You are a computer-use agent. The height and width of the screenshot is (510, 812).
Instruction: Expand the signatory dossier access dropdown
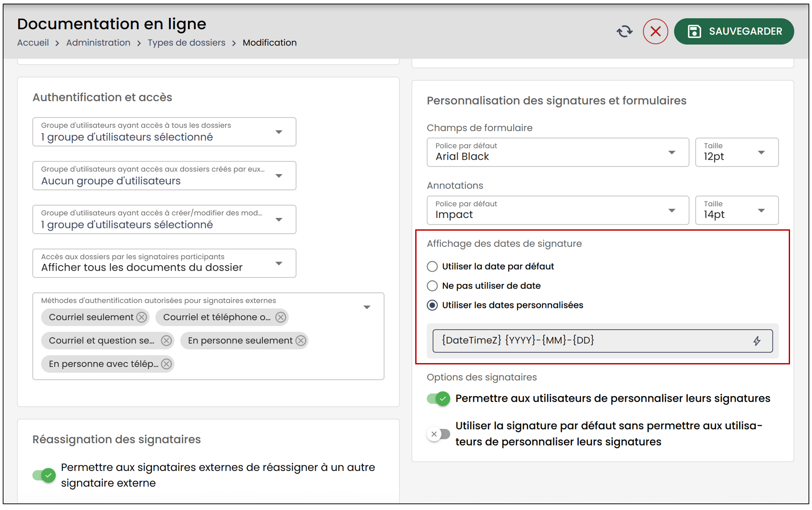(x=164, y=263)
